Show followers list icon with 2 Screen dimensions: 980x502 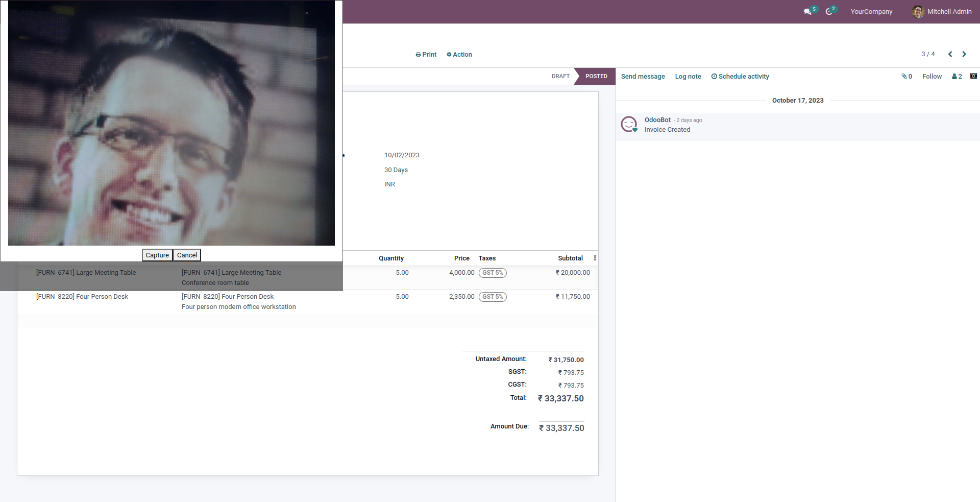click(957, 77)
